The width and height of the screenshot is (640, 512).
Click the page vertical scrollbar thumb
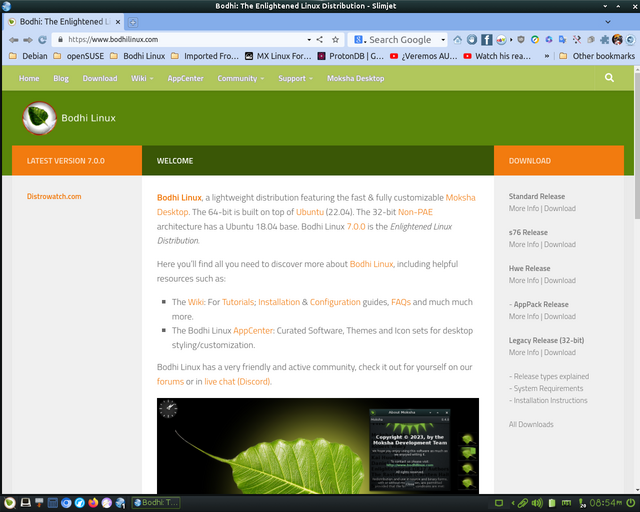(637, 147)
